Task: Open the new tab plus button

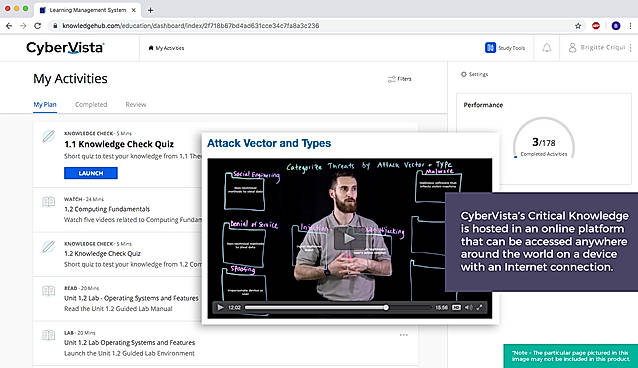Action: 151,10
